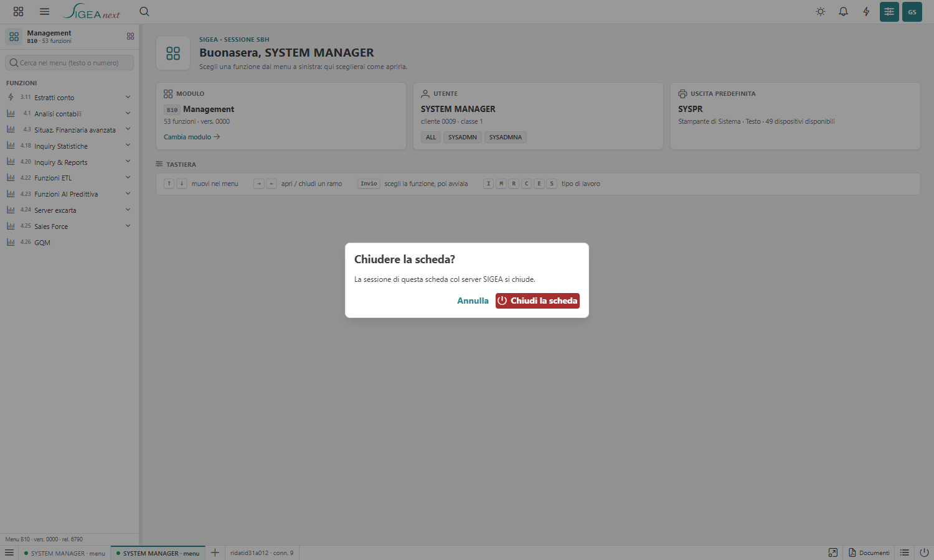The height and width of the screenshot is (560, 934).
Task: Click the power icon in status bar
Action: tap(924, 553)
